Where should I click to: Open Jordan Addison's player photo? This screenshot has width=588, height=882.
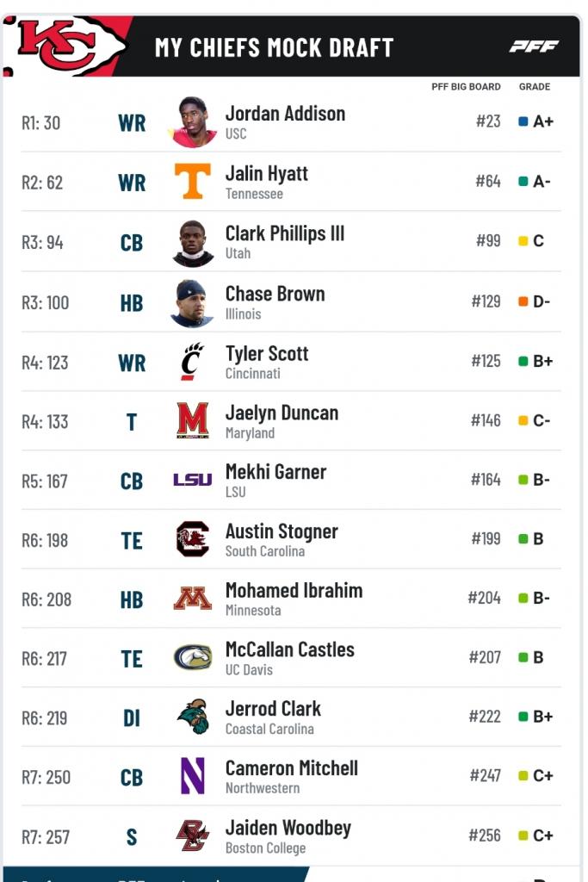point(192,122)
